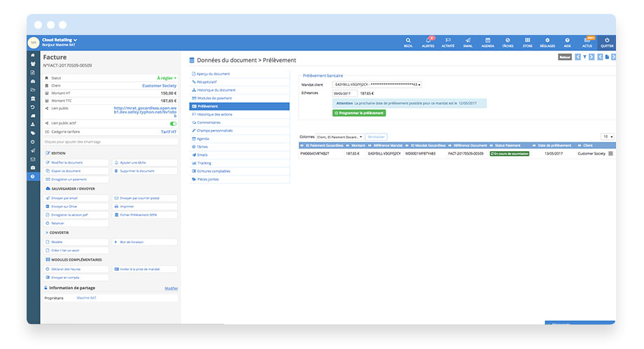This screenshot has height=349, width=644.
Task: Open the Réglages settings icon
Action: pos(547,40)
